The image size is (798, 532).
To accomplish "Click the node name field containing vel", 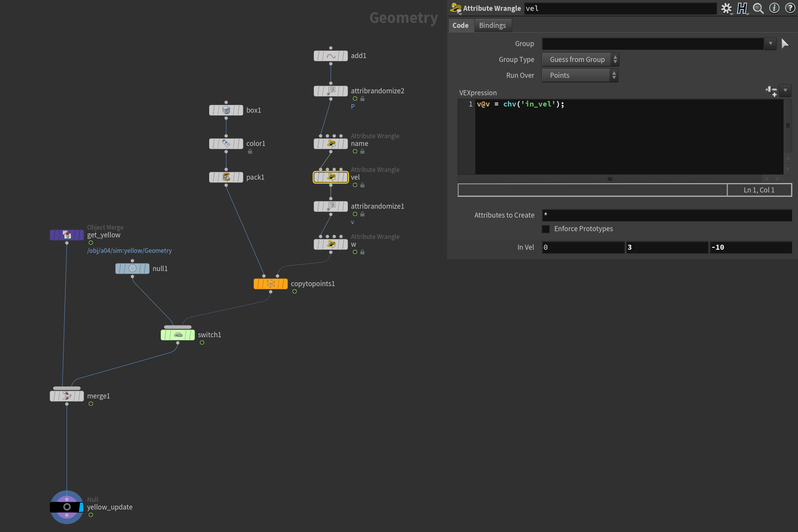I will coord(620,9).
